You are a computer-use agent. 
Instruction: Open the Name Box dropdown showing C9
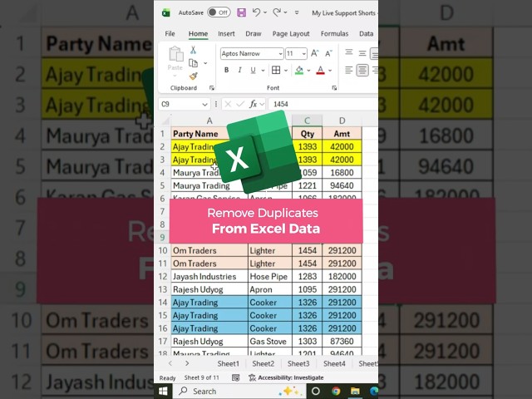click(204, 104)
